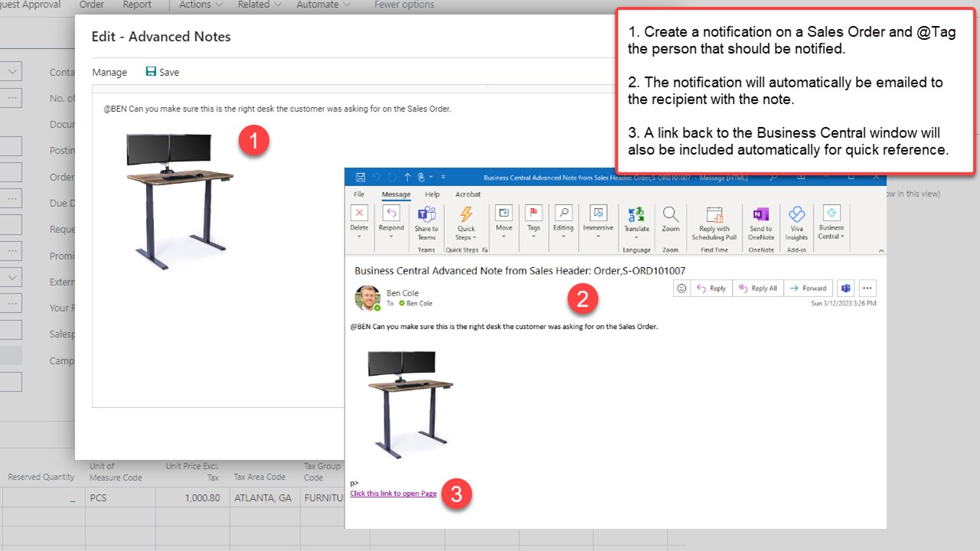Click the desk image in Advanced Notes editor
The width and height of the screenshot is (980, 551).
(x=181, y=202)
